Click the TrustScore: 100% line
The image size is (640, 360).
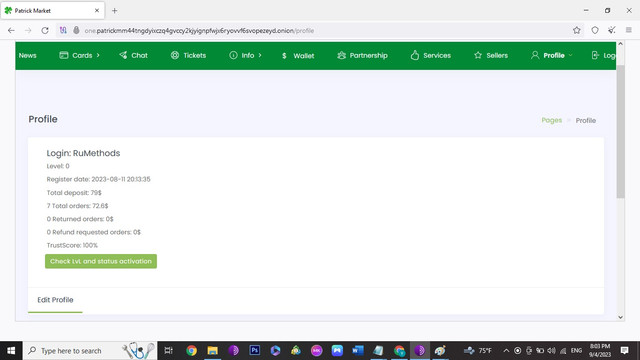[x=72, y=245]
